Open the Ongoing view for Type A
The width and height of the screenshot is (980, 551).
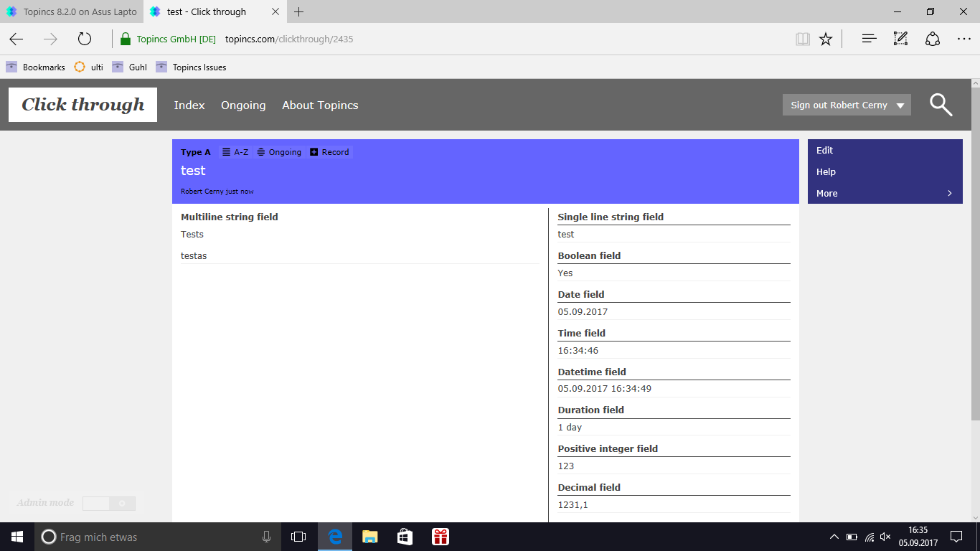pyautogui.click(x=279, y=152)
